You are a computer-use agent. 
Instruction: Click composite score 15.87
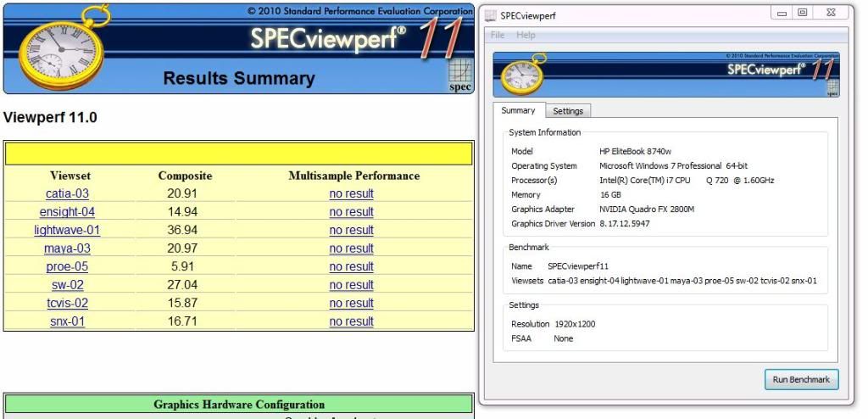[182, 303]
